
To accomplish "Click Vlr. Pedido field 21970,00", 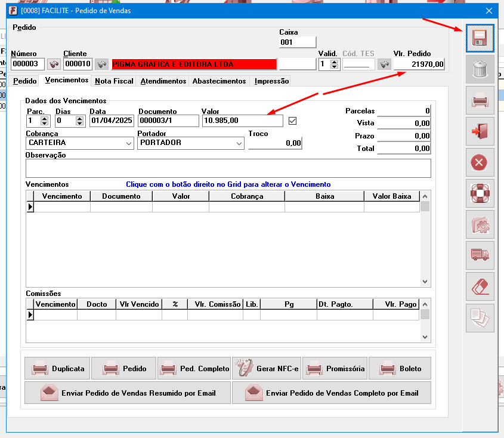I will [419, 64].
